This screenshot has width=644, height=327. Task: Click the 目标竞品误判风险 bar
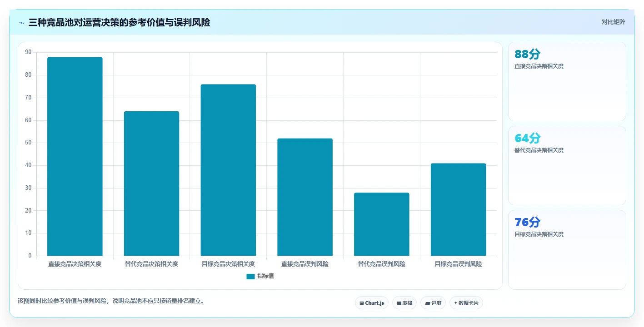tap(459, 209)
